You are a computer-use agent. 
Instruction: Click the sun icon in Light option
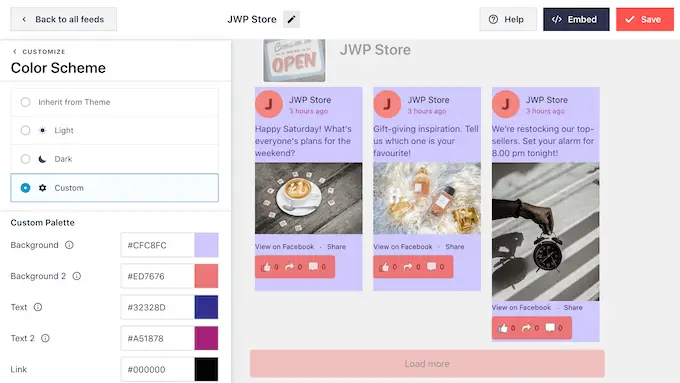(x=42, y=130)
